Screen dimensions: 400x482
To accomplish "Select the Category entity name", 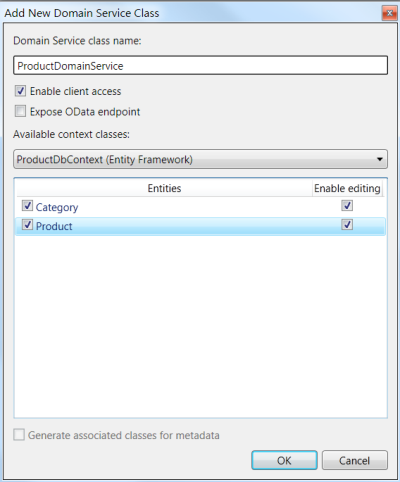I will click(x=57, y=207).
